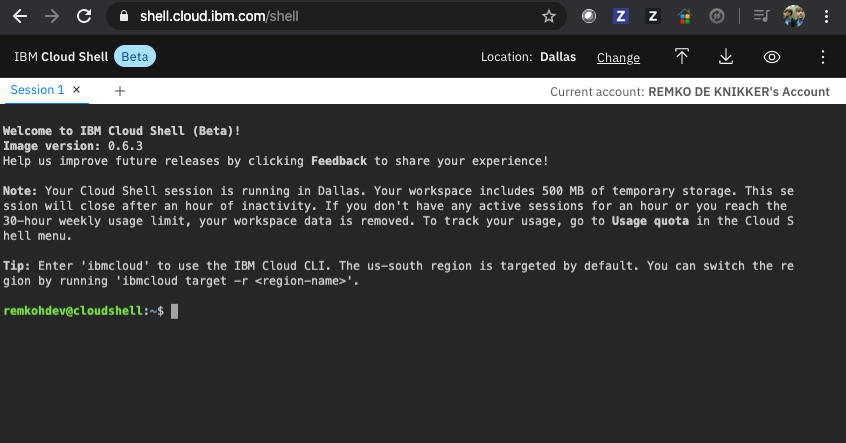Click the browser back arrow
This screenshot has width=846, height=443.
[20, 16]
